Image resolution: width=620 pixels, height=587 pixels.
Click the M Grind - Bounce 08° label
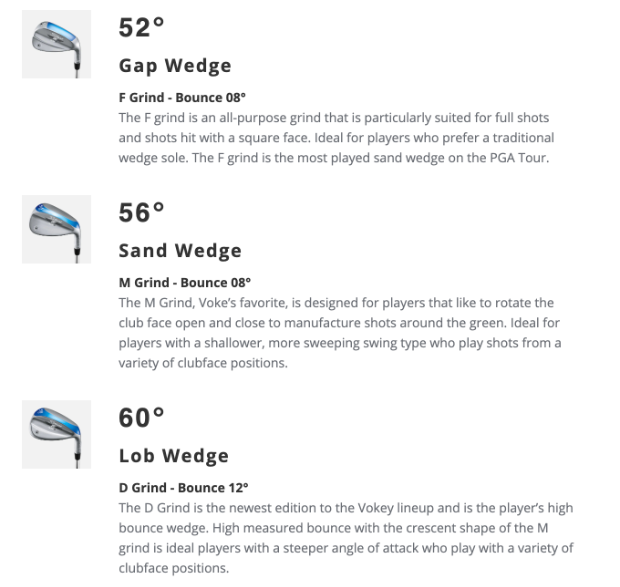(x=185, y=283)
